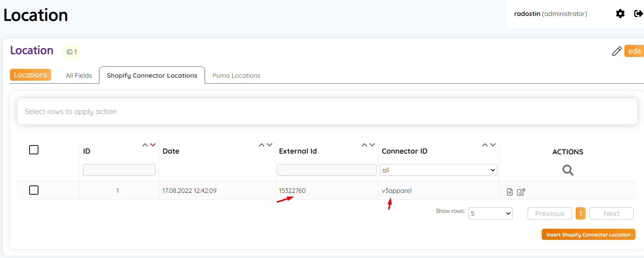Switch to Locations tab
This screenshot has height=258, width=644.
point(30,75)
